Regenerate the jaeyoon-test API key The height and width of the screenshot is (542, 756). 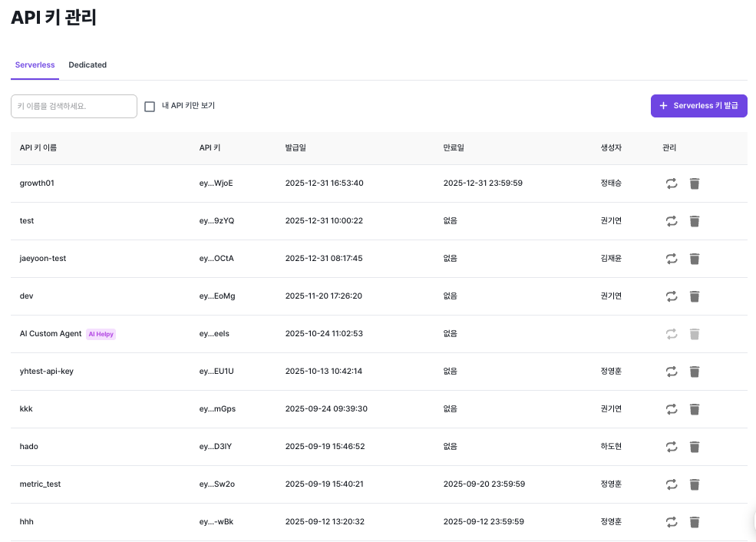672,259
